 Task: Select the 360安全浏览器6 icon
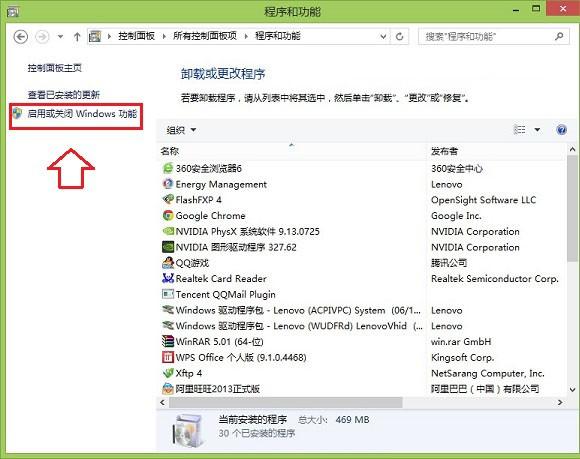point(168,168)
